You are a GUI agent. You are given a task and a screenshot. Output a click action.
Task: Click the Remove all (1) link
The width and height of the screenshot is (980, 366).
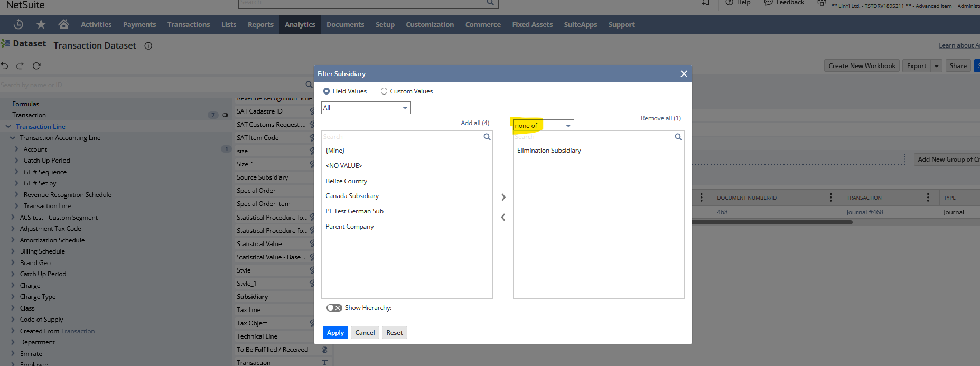[x=661, y=118]
